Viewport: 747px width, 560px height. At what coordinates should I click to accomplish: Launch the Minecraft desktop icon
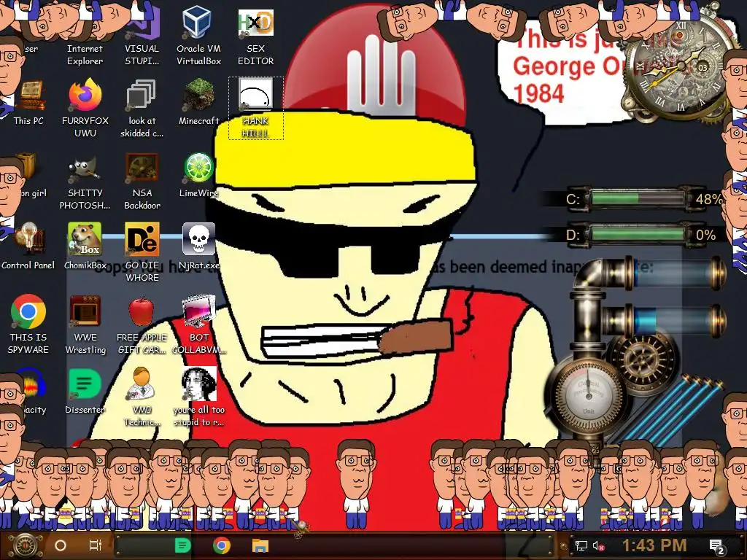198,102
